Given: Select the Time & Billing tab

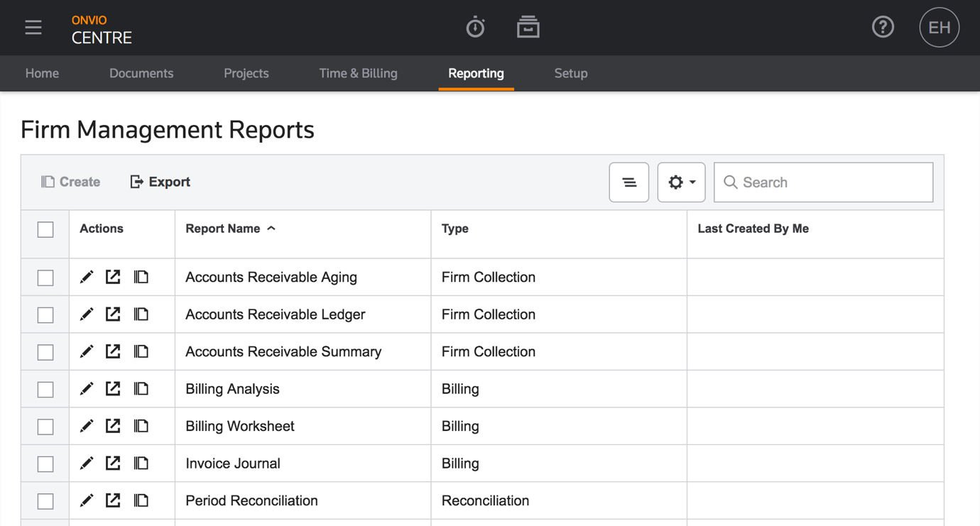Looking at the screenshot, I should pos(359,73).
